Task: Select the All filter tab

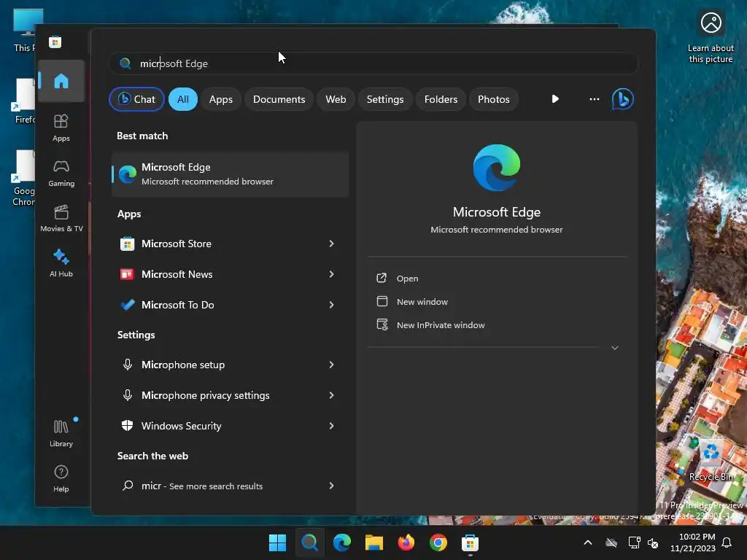Action: coord(183,99)
